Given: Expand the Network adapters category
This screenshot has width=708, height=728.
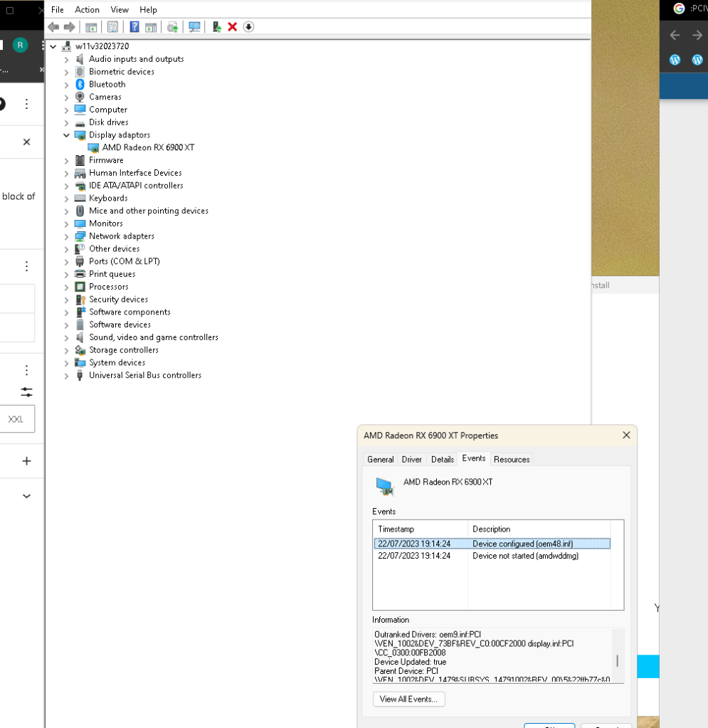Looking at the screenshot, I should [x=66, y=236].
